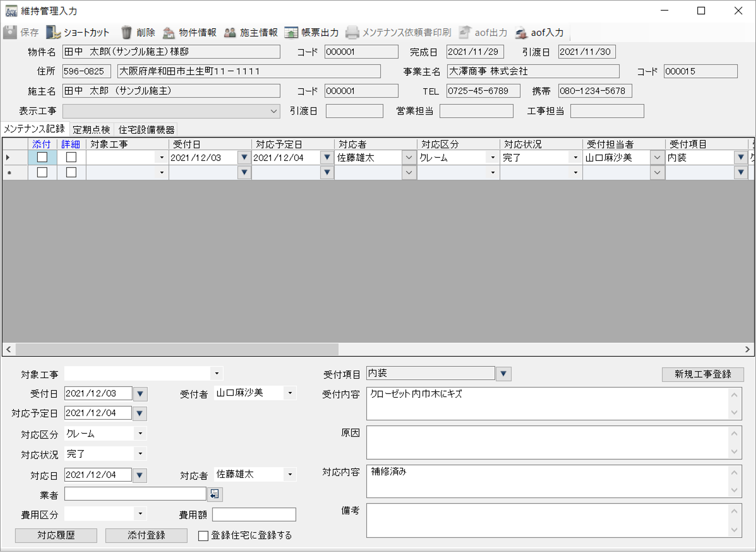Expand the 表示工事 dropdown
Screen dimensions: 756x552
click(273, 111)
